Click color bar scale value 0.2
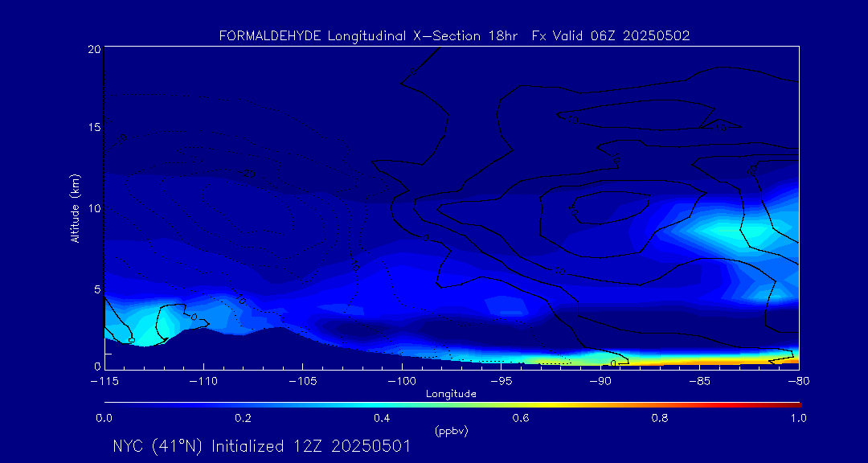Image resolution: width=868 pixels, height=463 pixels. tap(243, 418)
